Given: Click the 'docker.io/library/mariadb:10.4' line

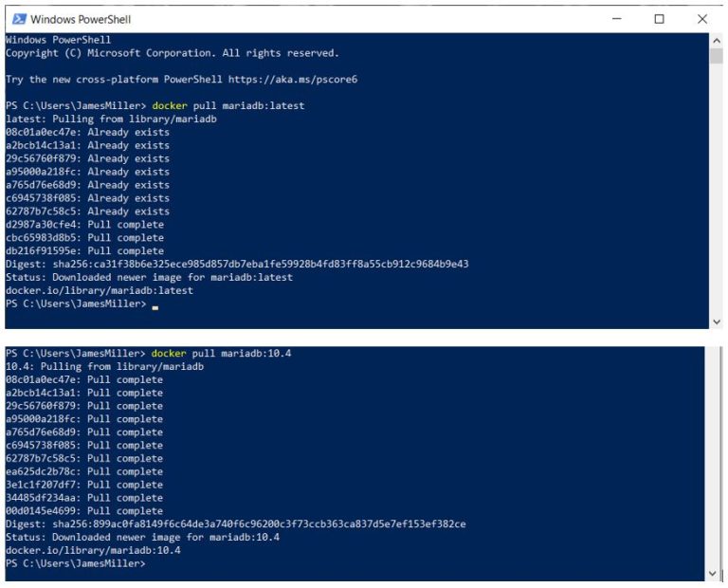Looking at the screenshot, I should click(x=93, y=550).
